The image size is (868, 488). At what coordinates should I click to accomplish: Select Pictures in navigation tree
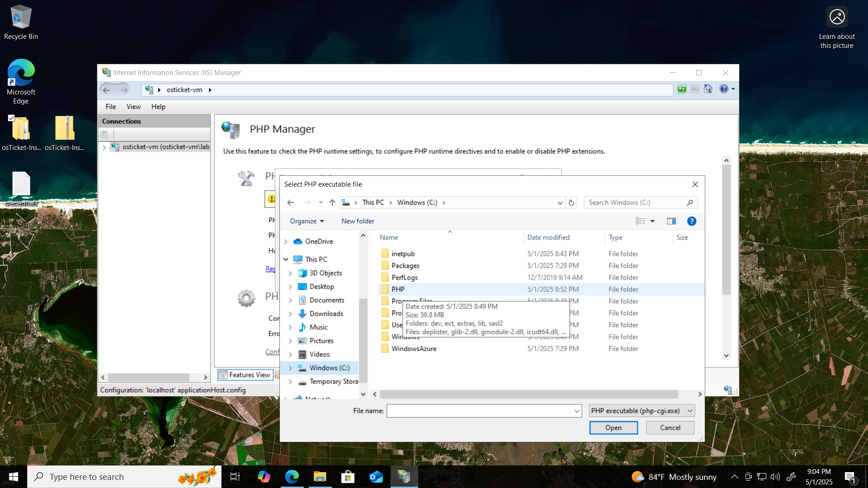point(321,341)
